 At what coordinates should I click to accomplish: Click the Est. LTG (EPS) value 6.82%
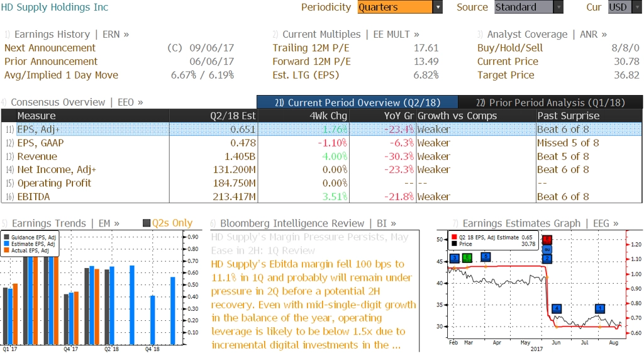click(x=426, y=75)
